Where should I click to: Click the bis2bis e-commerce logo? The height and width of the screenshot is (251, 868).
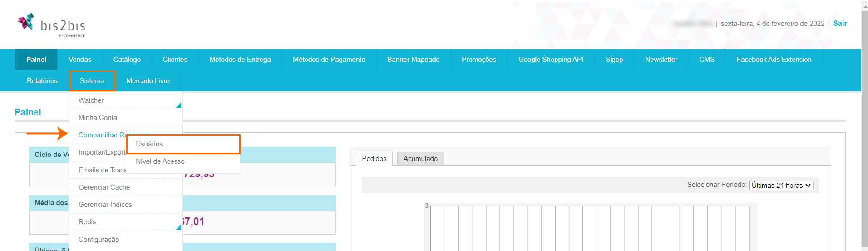coord(51,25)
